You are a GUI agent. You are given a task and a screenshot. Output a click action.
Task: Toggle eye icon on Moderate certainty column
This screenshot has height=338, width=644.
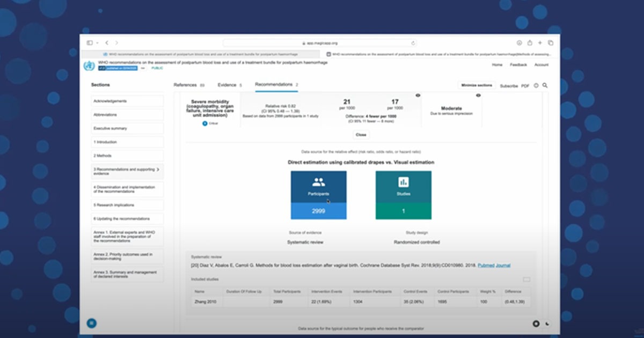(478, 95)
